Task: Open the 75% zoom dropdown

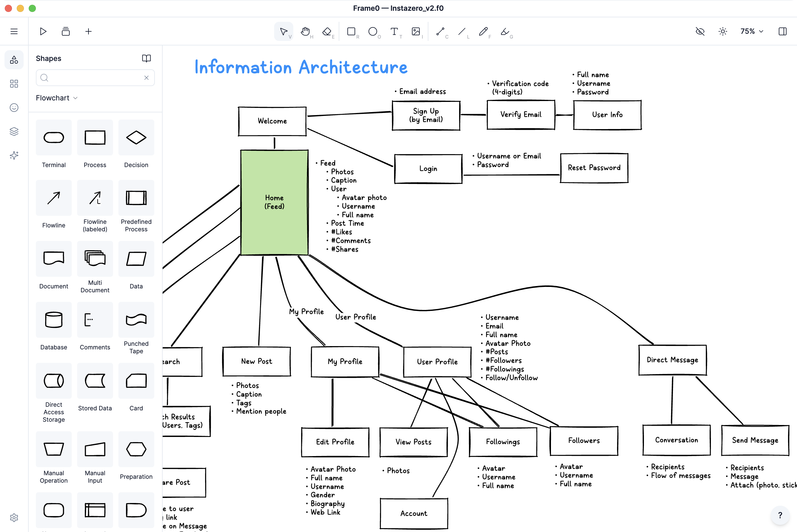Action: pos(752,32)
